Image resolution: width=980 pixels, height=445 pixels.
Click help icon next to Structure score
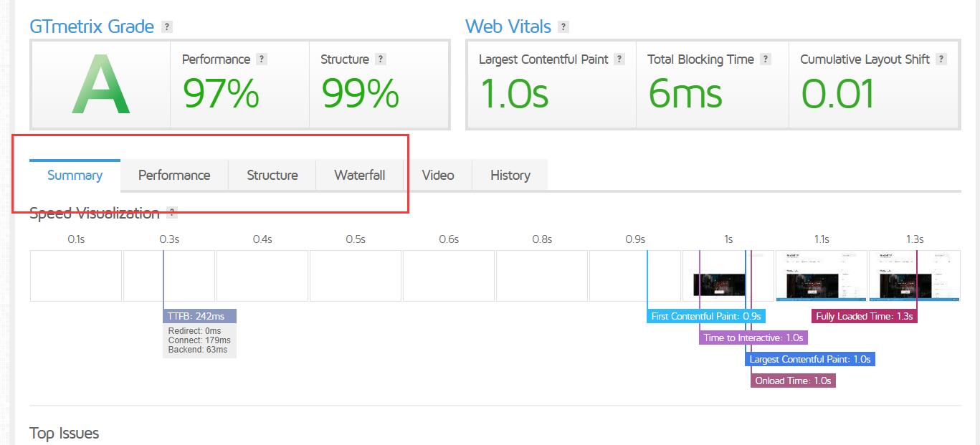click(x=381, y=59)
